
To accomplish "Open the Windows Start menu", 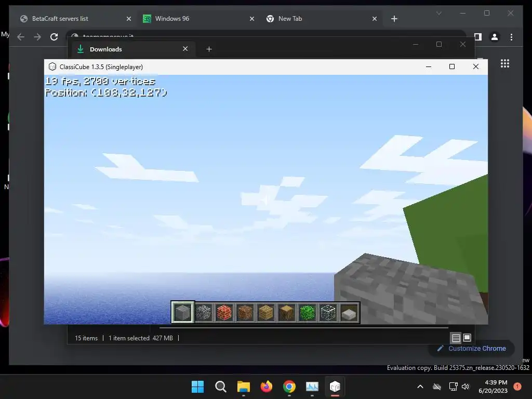I will [x=197, y=387].
